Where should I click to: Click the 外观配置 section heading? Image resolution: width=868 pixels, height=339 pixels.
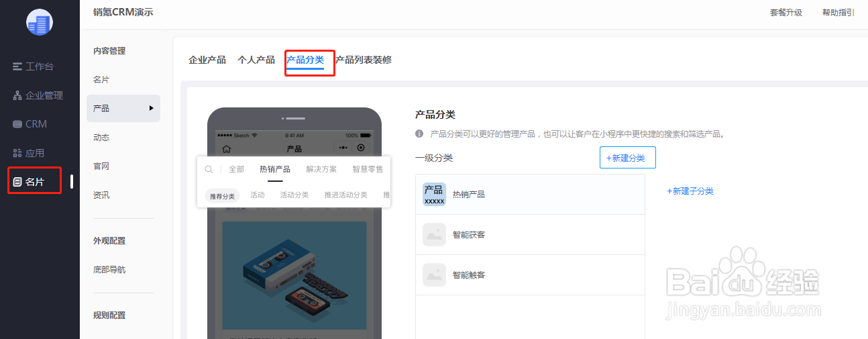point(109,240)
